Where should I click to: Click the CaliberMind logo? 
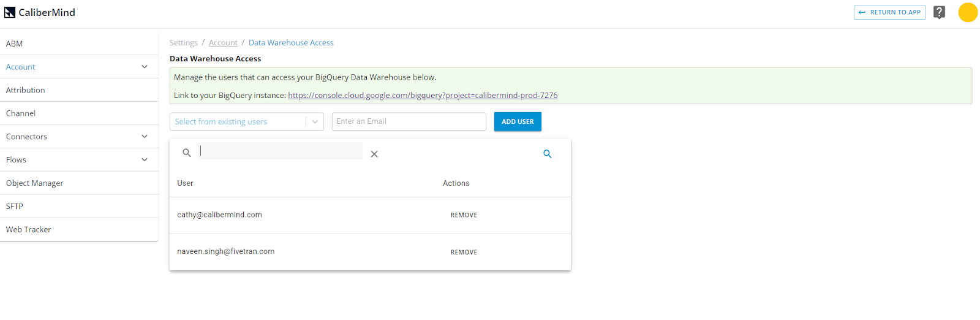[x=40, y=12]
